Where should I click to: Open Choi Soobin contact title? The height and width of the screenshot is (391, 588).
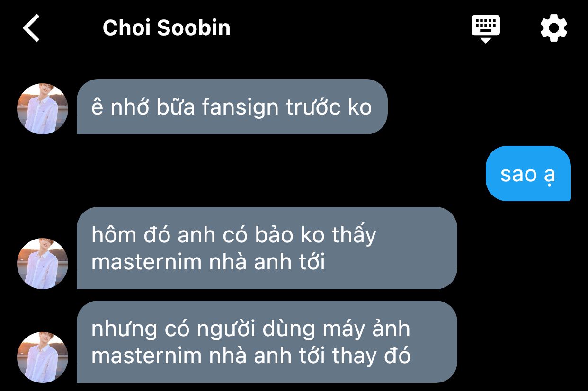click(167, 28)
